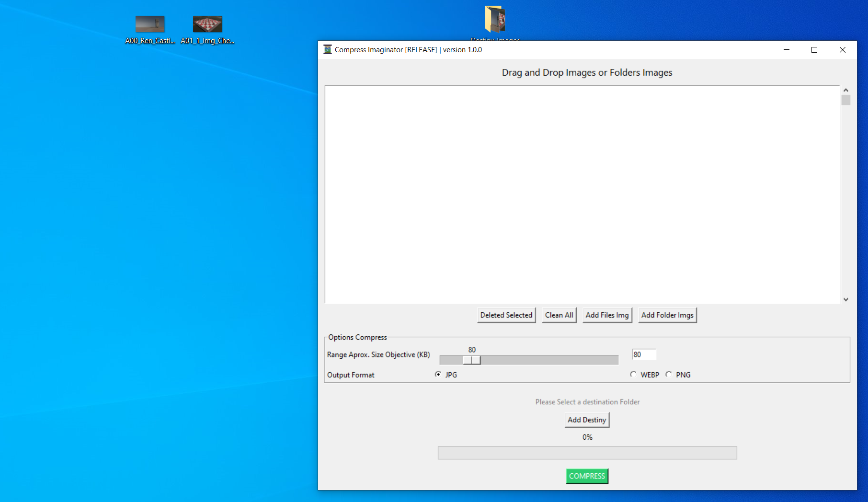Click the 'Output Format' label
The height and width of the screenshot is (502, 868).
coord(351,375)
